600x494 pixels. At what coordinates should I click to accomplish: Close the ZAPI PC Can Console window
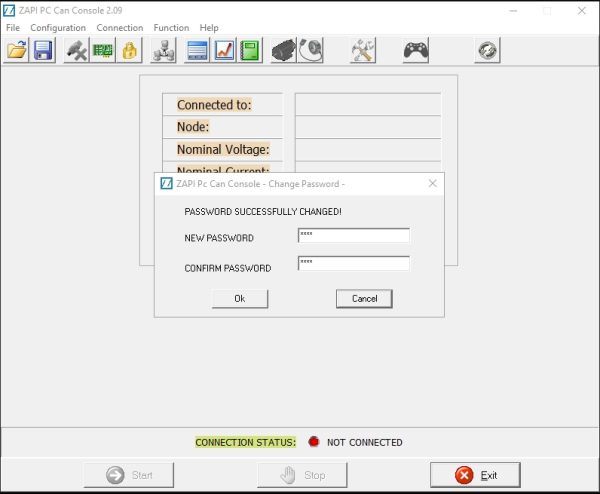582,11
